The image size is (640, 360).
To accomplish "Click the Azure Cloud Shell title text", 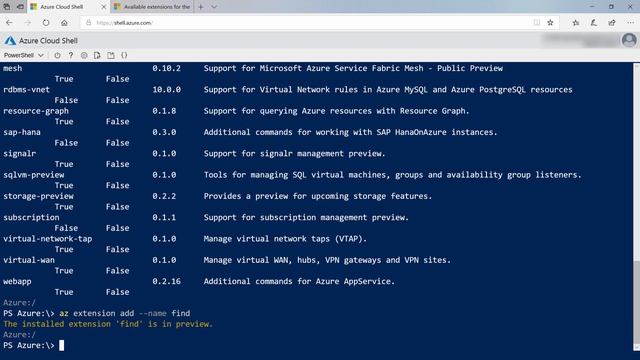I will tap(48, 40).
